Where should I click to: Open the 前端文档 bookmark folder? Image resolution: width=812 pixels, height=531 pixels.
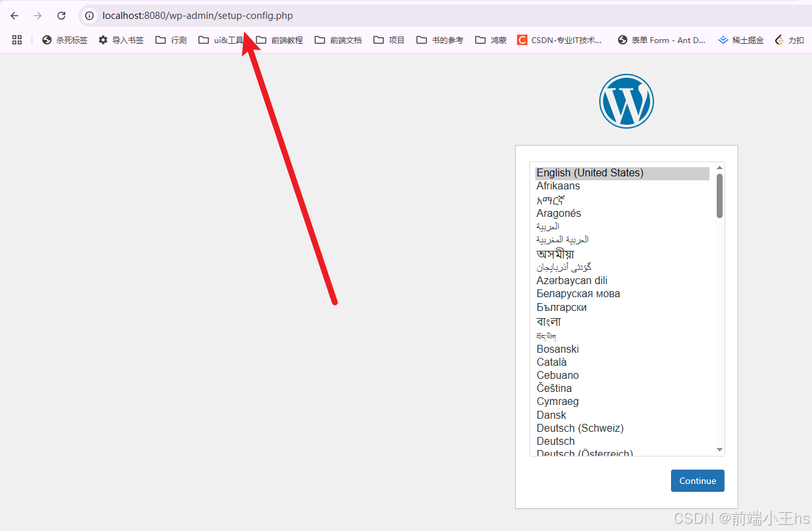[338, 40]
